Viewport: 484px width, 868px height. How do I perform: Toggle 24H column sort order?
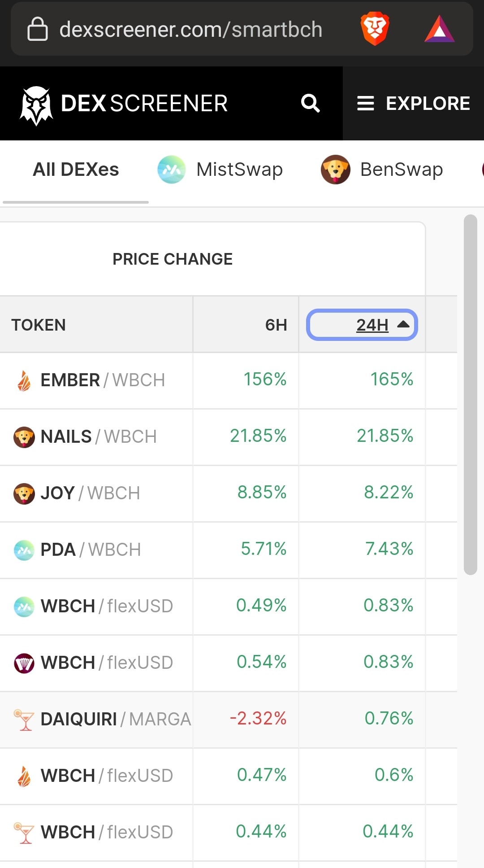tap(362, 325)
